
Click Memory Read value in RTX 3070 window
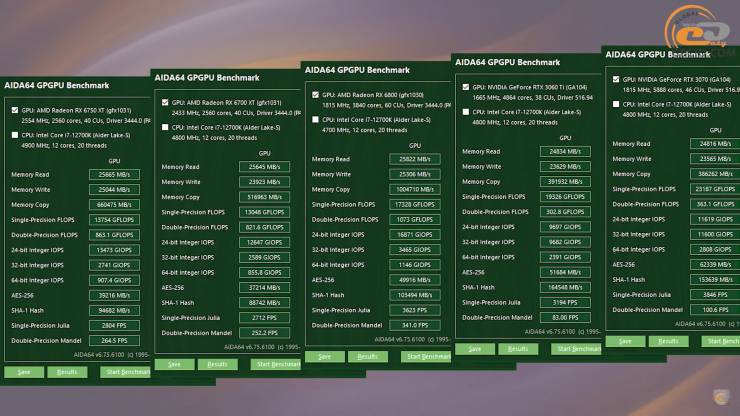click(x=715, y=144)
